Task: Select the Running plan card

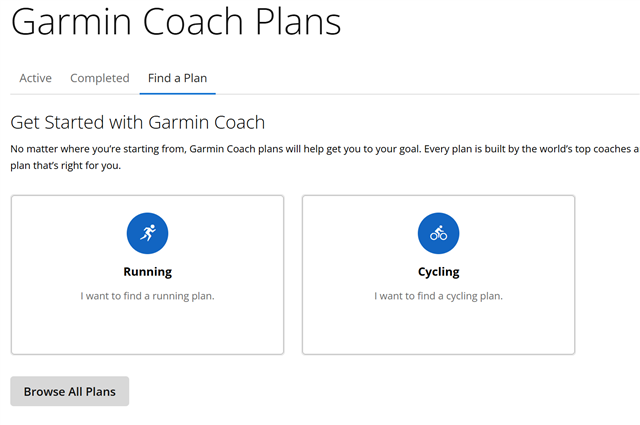Action: point(147,275)
